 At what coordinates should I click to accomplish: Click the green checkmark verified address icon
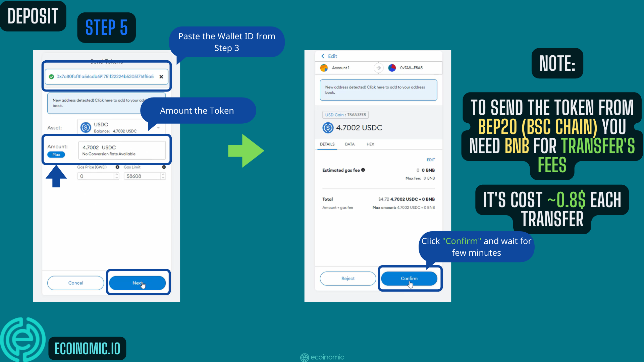pos(50,76)
